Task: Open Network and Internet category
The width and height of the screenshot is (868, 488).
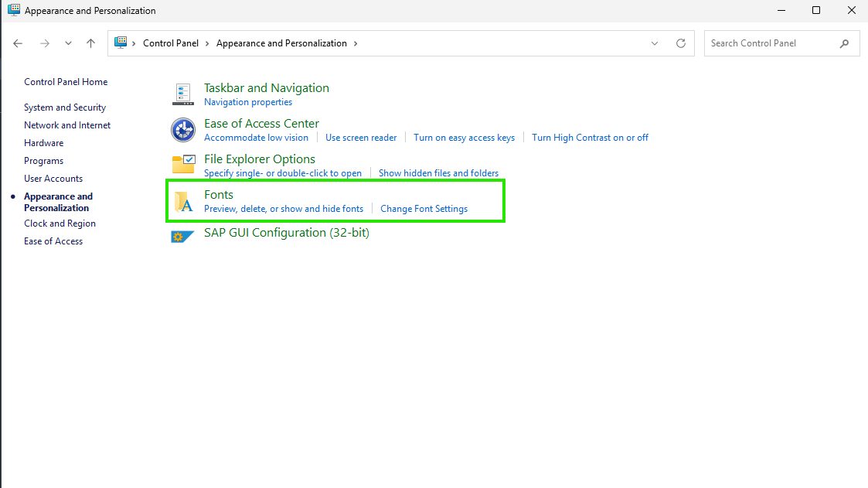Action: pyautogui.click(x=67, y=125)
